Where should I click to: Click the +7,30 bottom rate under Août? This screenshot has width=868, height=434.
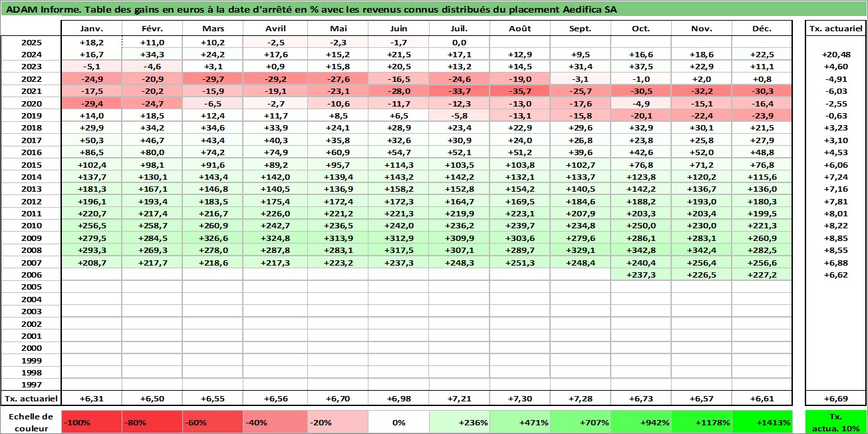point(519,399)
